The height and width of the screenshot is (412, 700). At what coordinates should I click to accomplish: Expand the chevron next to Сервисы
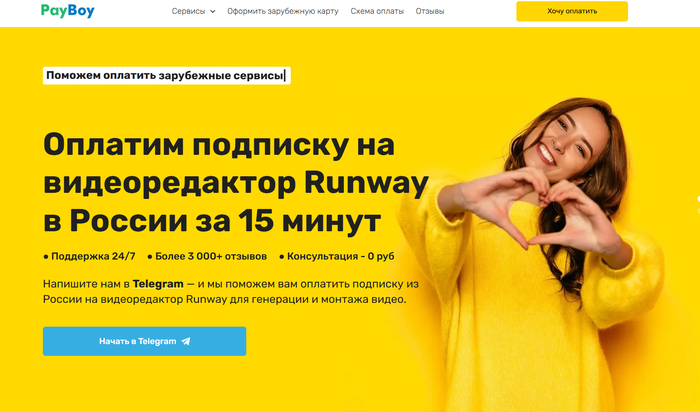click(x=212, y=12)
